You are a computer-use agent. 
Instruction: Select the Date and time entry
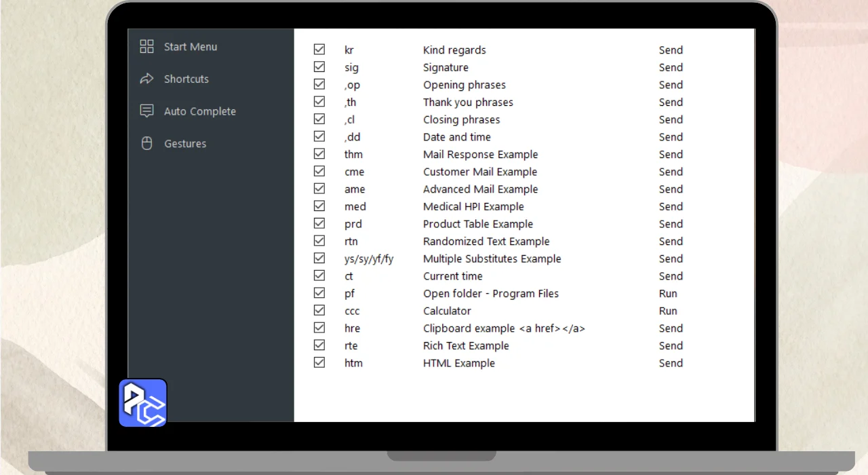[x=457, y=137]
